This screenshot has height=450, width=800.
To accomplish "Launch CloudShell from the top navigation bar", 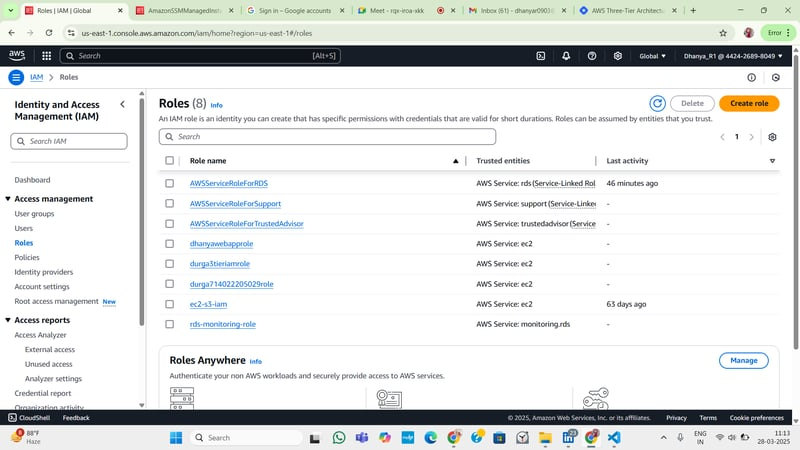I will click(541, 56).
